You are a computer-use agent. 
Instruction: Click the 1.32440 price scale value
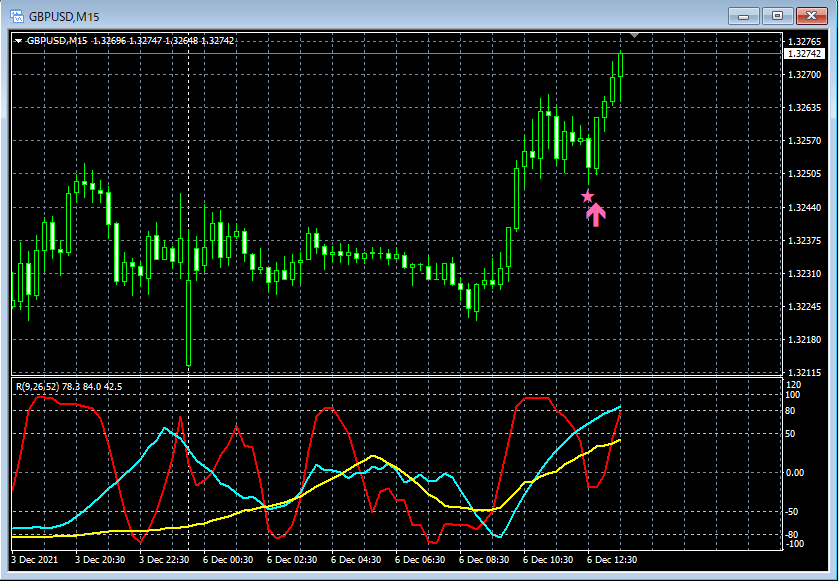tap(804, 208)
